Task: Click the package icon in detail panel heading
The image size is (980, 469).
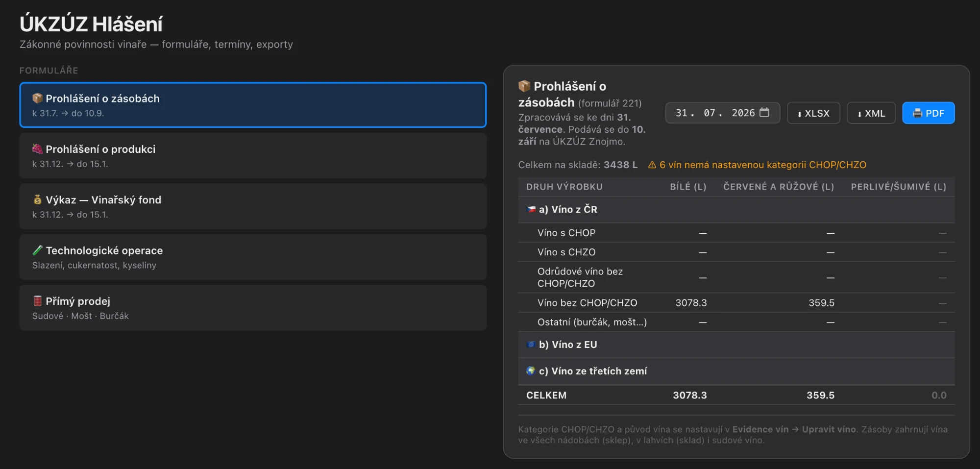Action: [x=524, y=86]
